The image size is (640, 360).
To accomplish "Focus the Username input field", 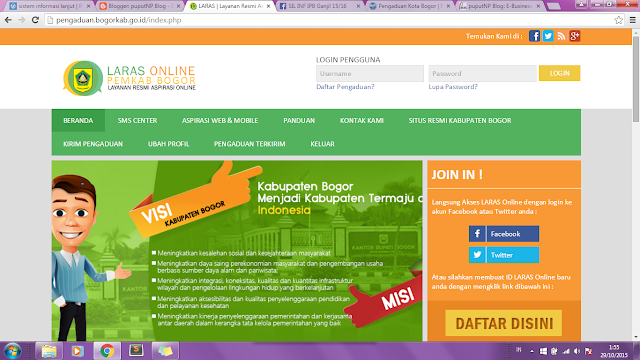I will 370,73.
